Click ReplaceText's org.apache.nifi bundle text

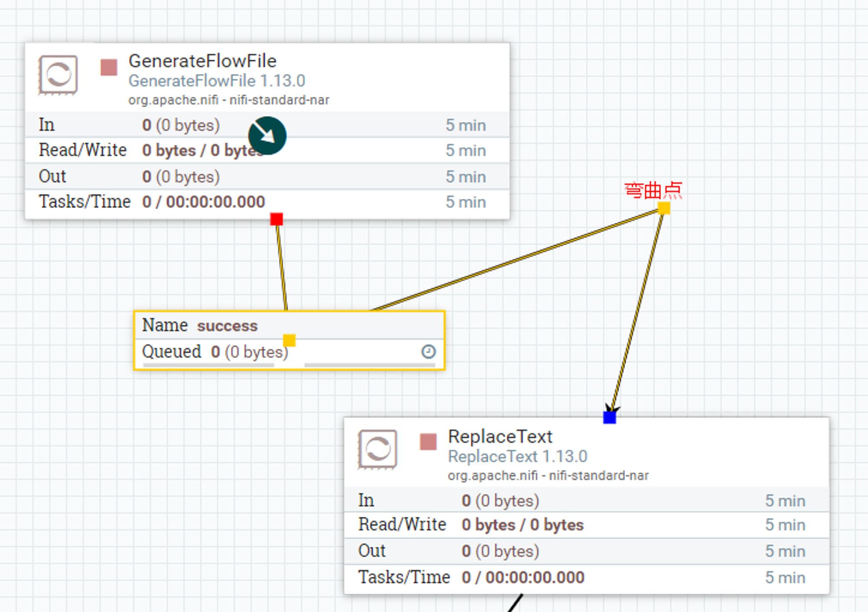548,476
